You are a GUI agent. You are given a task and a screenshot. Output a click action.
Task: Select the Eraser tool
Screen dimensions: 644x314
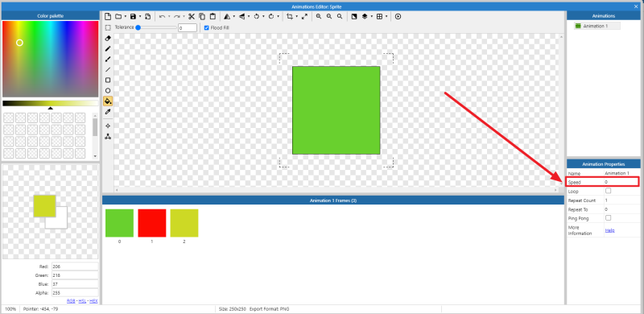pos(108,38)
